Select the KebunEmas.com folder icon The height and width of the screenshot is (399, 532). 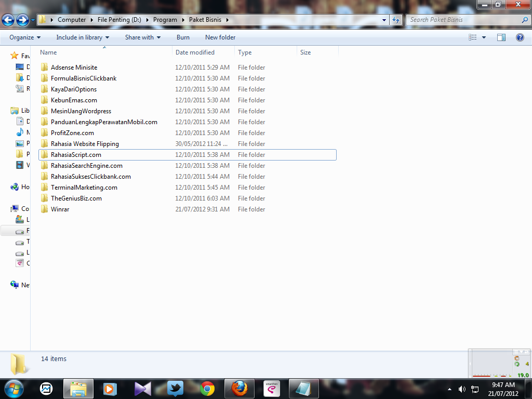coord(45,100)
